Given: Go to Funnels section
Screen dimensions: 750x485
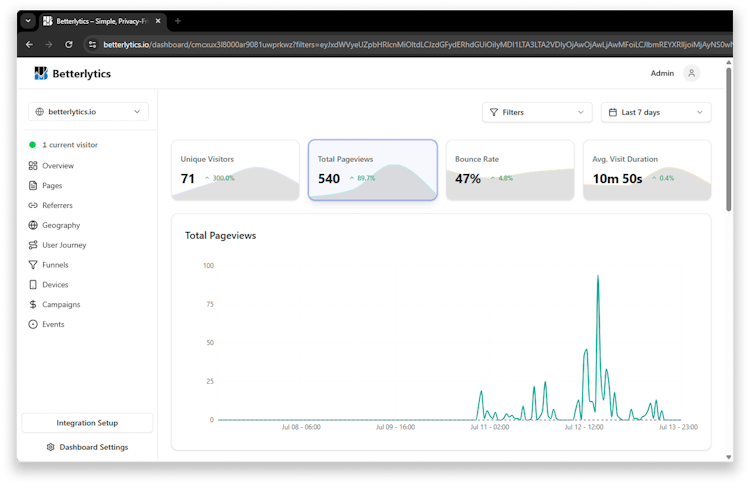Looking at the screenshot, I should tap(55, 265).
